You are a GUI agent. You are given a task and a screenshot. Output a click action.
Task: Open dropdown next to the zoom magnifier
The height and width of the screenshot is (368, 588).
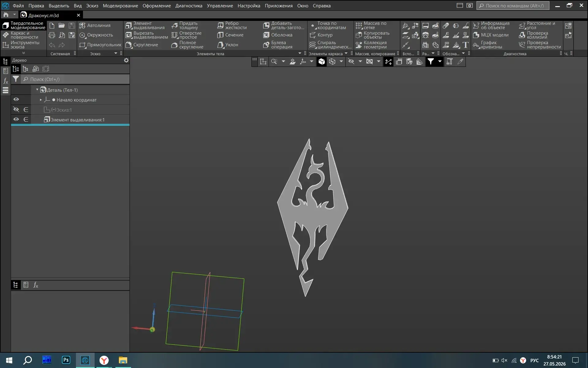click(x=283, y=62)
